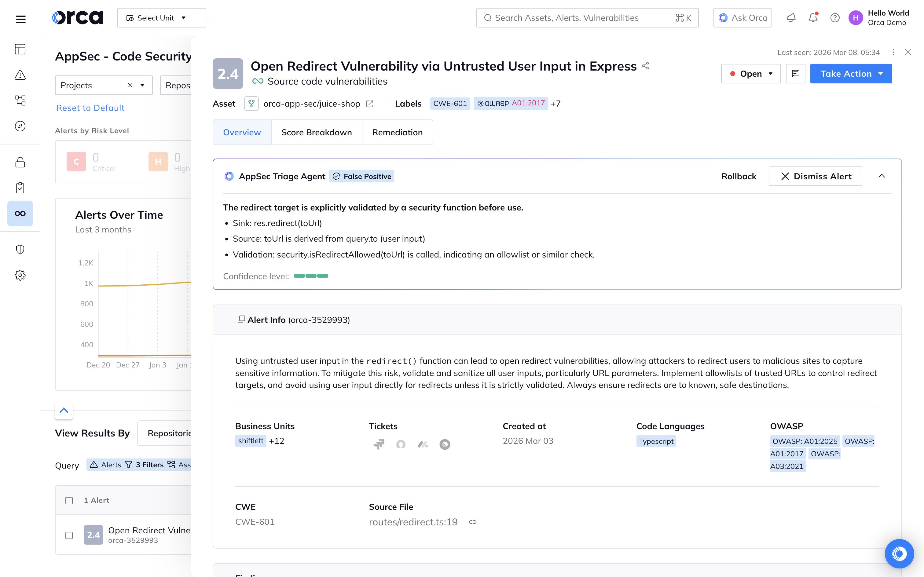
Task: Select the Monday.com ticket icon under Tickets
Action: click(423, 444)
